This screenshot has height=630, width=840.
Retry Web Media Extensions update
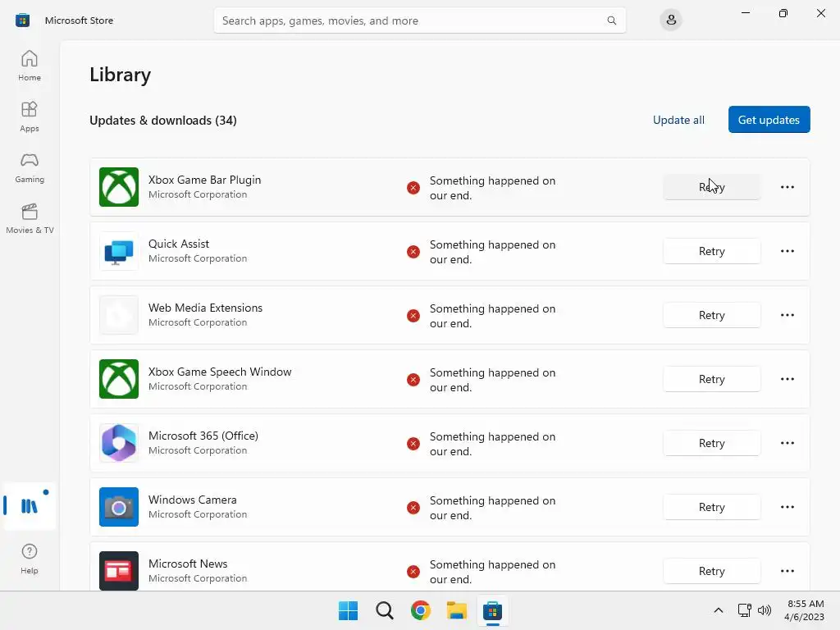tap(711, 315)
